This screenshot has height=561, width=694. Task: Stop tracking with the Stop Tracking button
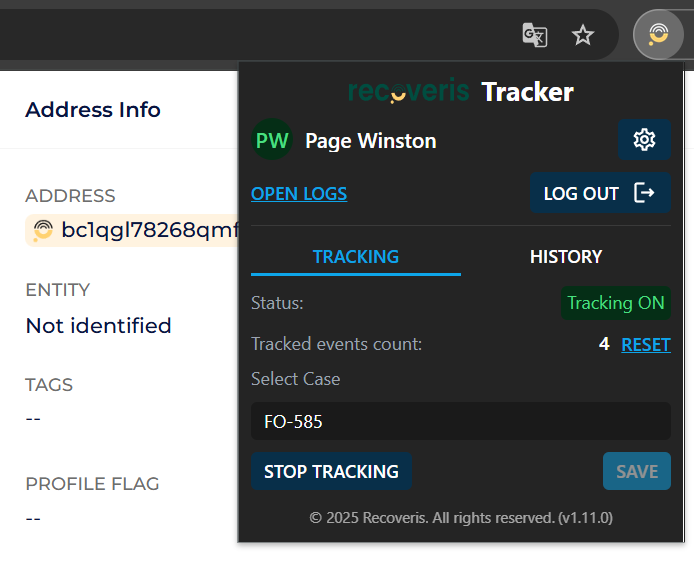tap(332, 471)
